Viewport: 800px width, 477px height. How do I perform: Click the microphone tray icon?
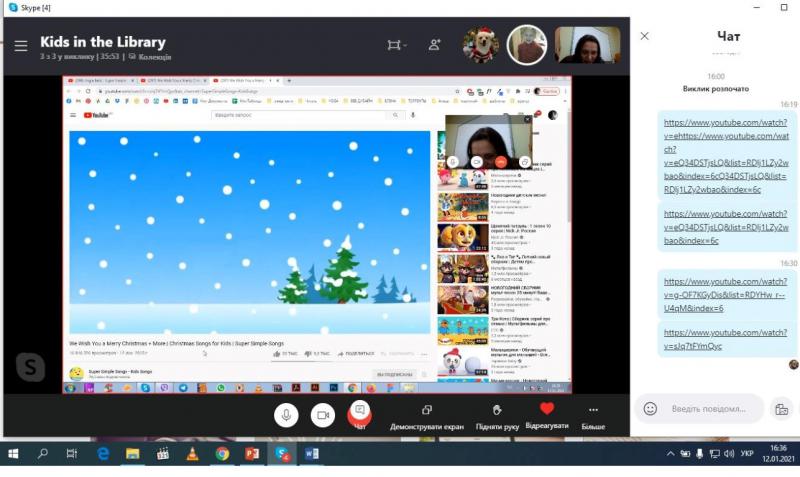click(x=699, y=454)
